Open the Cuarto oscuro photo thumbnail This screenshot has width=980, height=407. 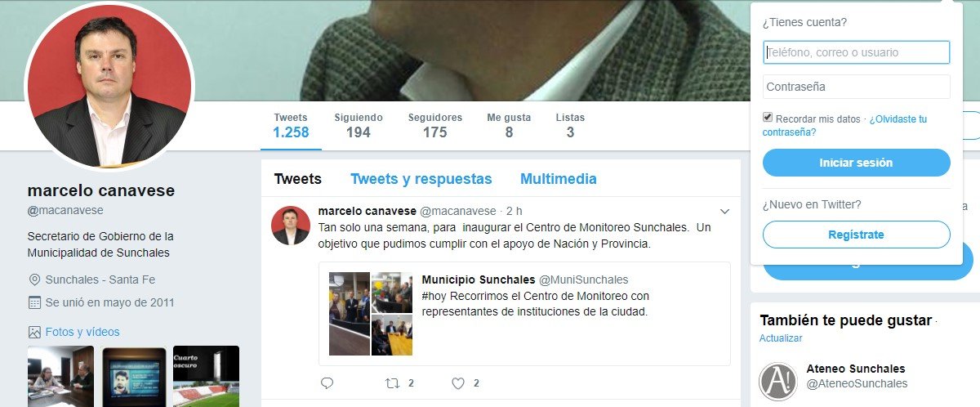pos(206,376)
